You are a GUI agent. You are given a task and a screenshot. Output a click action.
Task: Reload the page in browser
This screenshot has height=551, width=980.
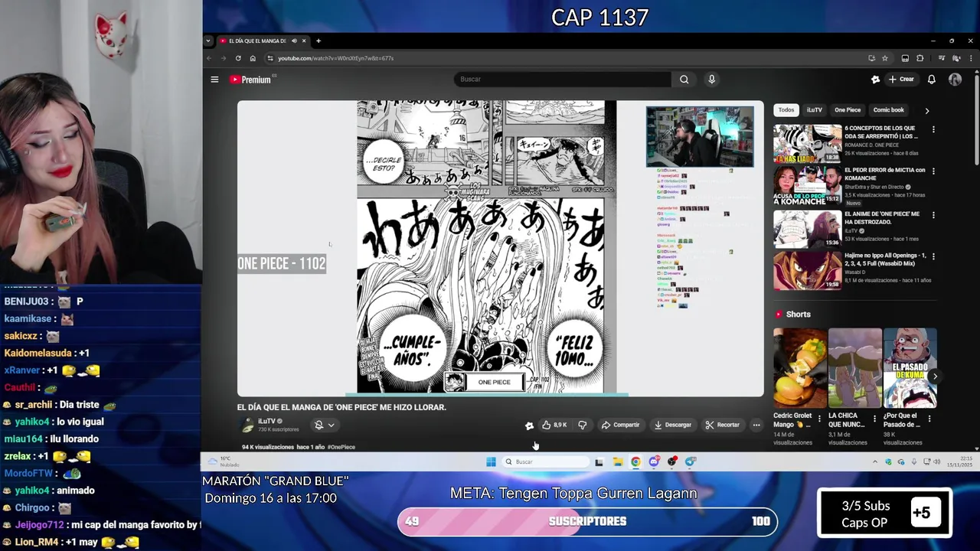[x=238, y=58]
